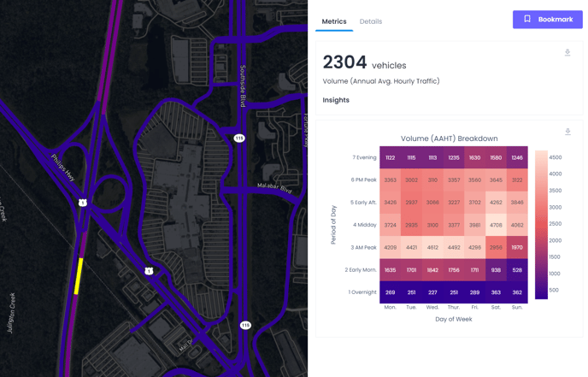Download the vehicle volume metric card
Image resolution: width=588 pixels, height=377 pixels.
[x=567, y=53]
